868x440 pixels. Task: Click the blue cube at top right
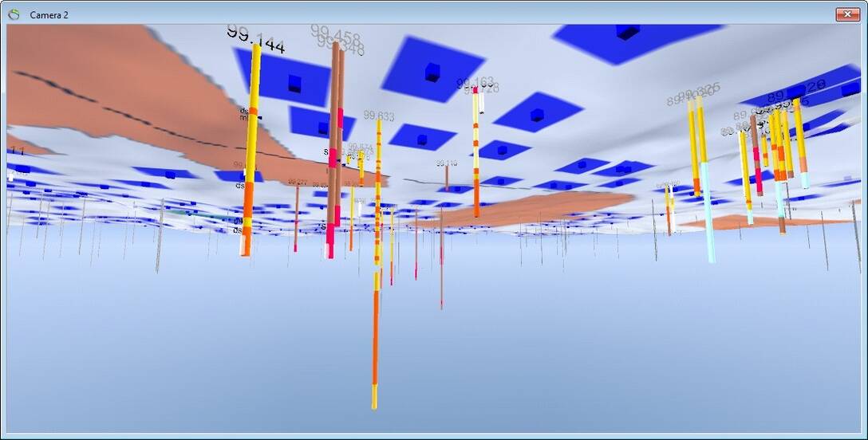pyautogui.click(x=628, y=32)
